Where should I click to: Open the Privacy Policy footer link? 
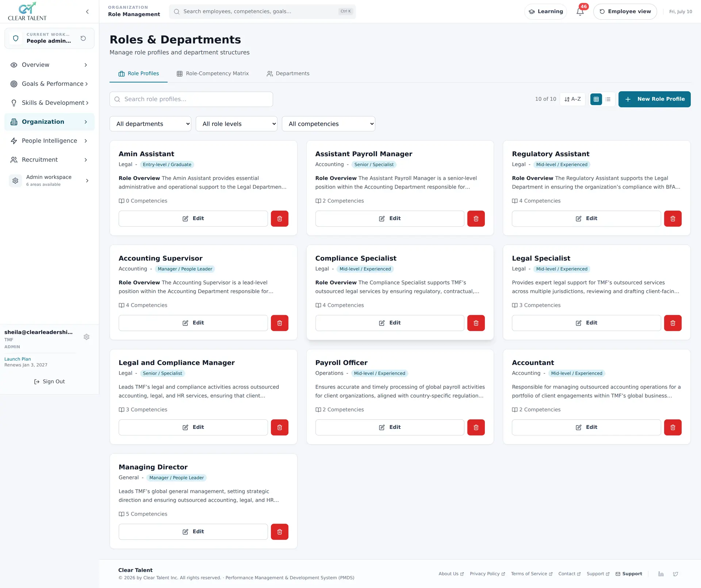point(487,574)
